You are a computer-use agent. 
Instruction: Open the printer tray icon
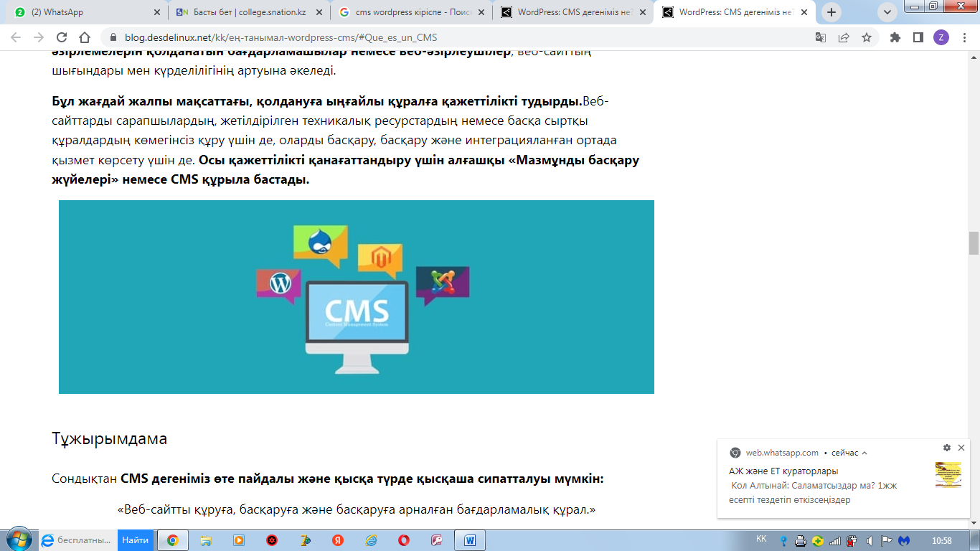click(x=801, y=541)
